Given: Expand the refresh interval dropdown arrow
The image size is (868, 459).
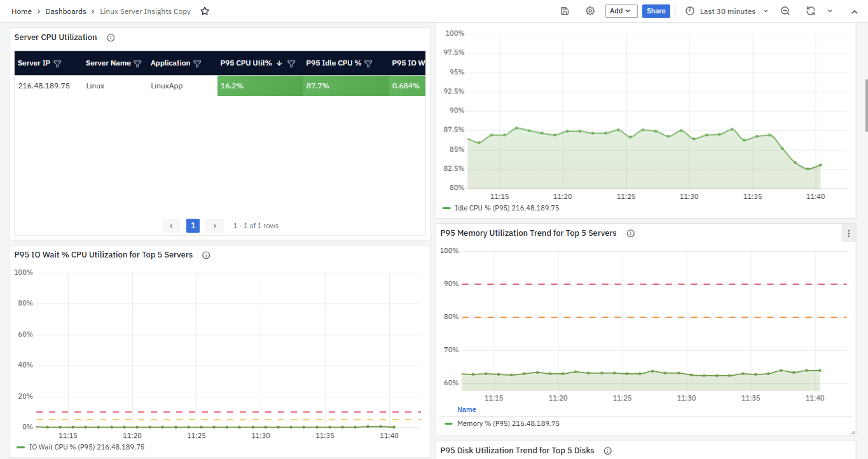Looking at the screenshot, I should pyautogui.click(x=830, y=11).
